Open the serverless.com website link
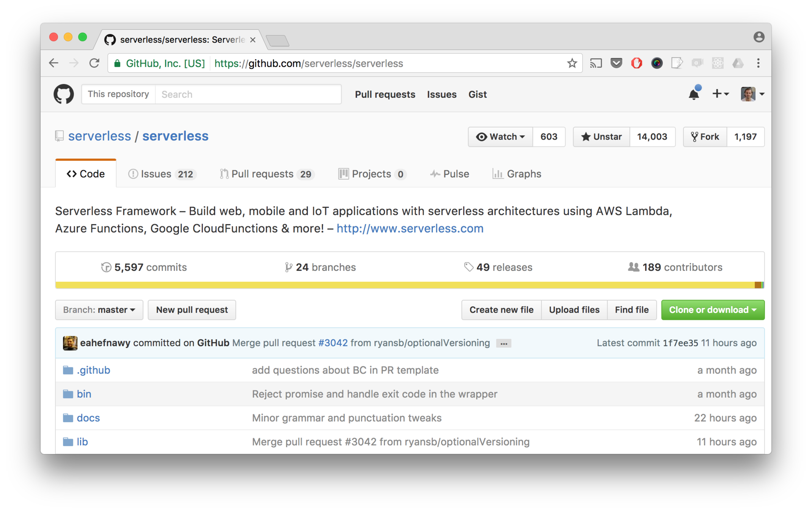The height and width of the screenshot is (512, 812). tap(410, 228)
